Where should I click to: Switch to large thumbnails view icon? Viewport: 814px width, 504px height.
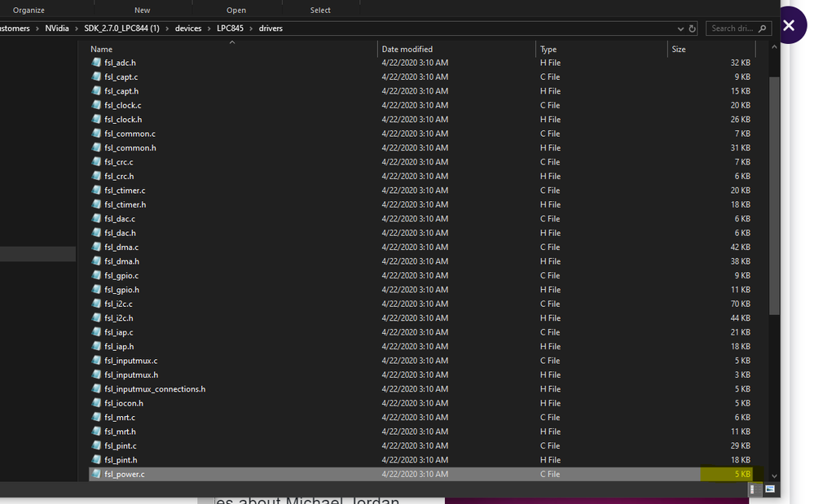coord(770,489)
